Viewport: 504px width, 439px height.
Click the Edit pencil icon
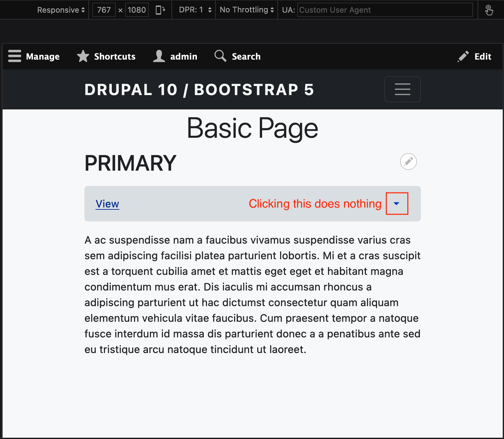coord(463,56)
